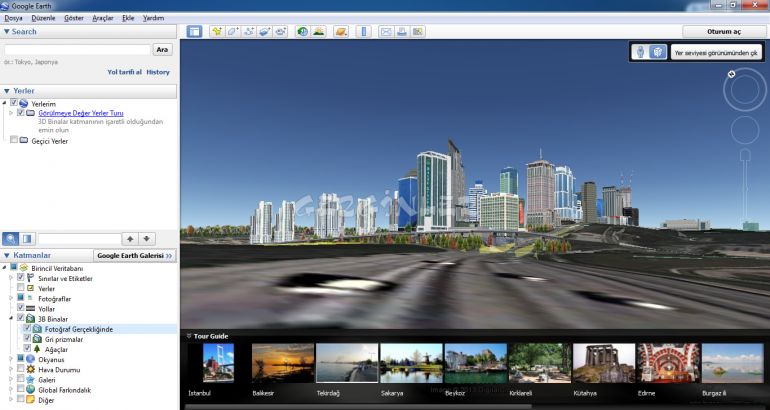The width and height of the screenshot is (770, 410).
Task: Click the move joystick ring
Action: pyautogui.click(x=745, y=130)
